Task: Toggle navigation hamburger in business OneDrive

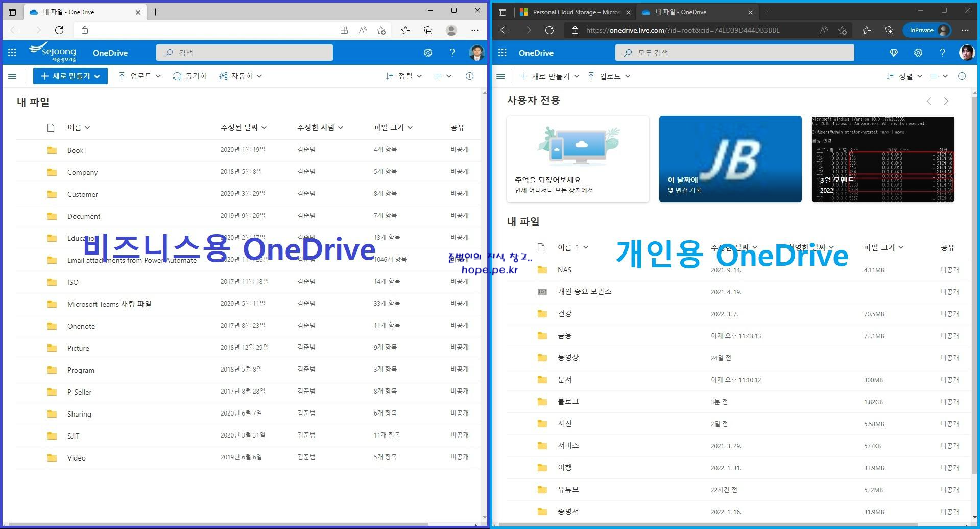Action: point(13,76)
